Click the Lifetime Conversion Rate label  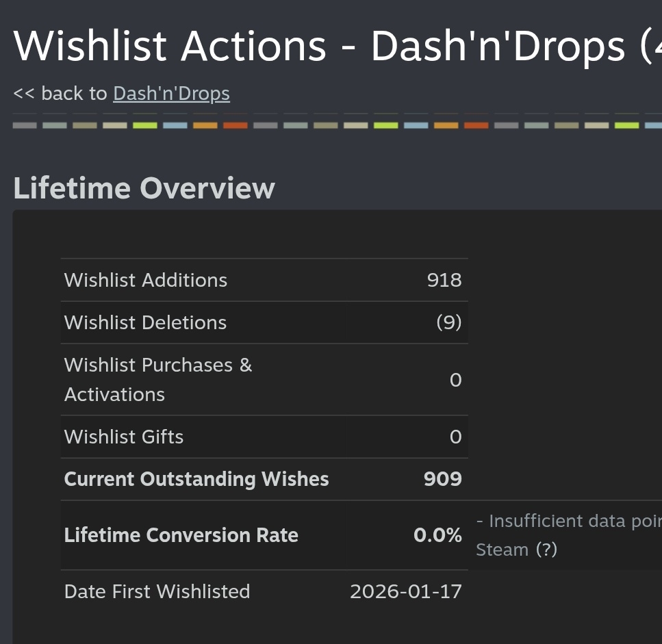[181, 535]
